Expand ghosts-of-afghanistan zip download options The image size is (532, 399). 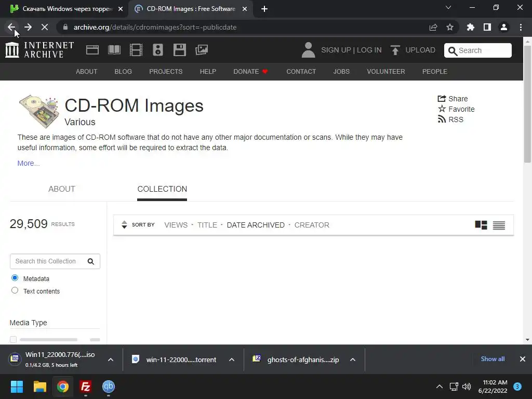point(353,360)
